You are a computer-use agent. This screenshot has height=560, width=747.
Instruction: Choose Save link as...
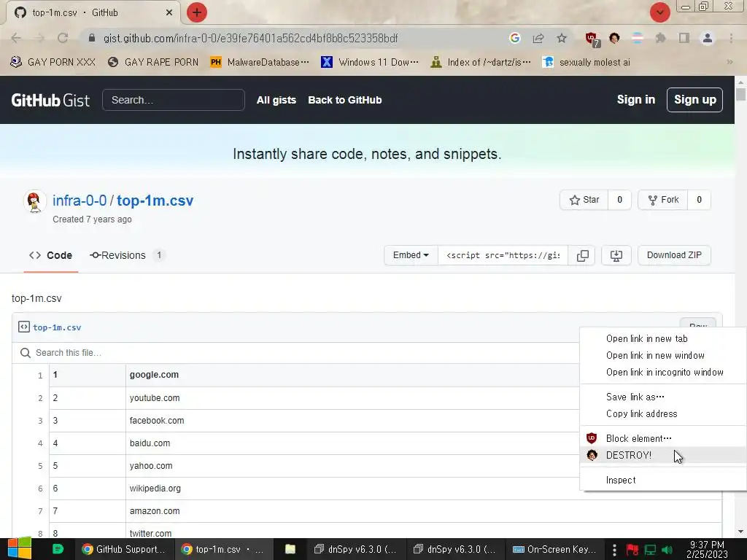tap(662, 397)
